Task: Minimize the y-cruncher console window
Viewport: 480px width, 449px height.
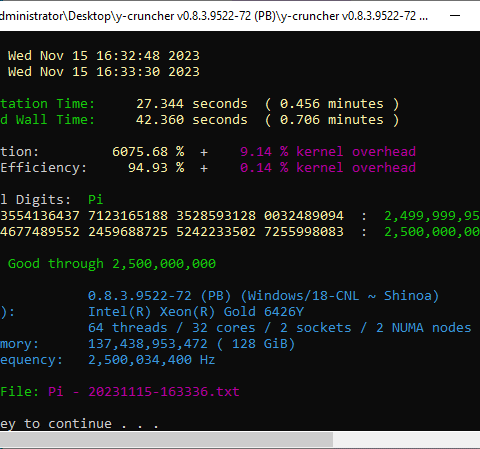Action: [x=455, y=16]
